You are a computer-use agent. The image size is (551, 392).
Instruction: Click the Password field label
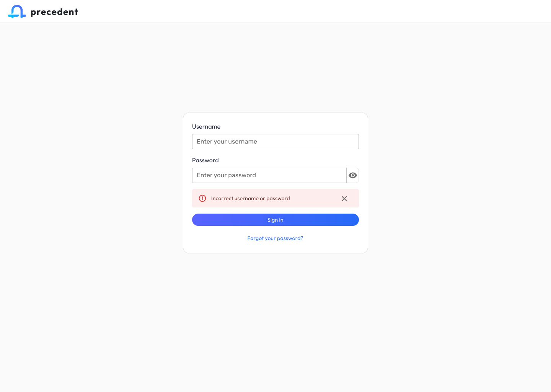pyautogui.click(x=205, y=160)
